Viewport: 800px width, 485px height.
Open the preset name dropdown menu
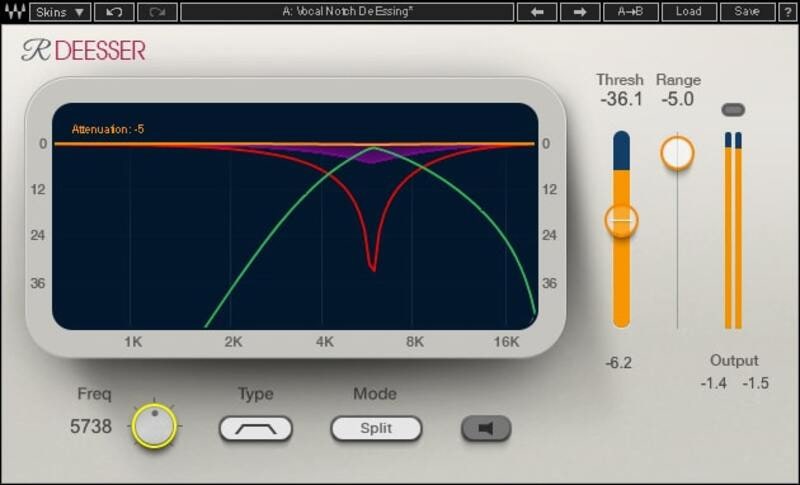(x=347, y=12)
